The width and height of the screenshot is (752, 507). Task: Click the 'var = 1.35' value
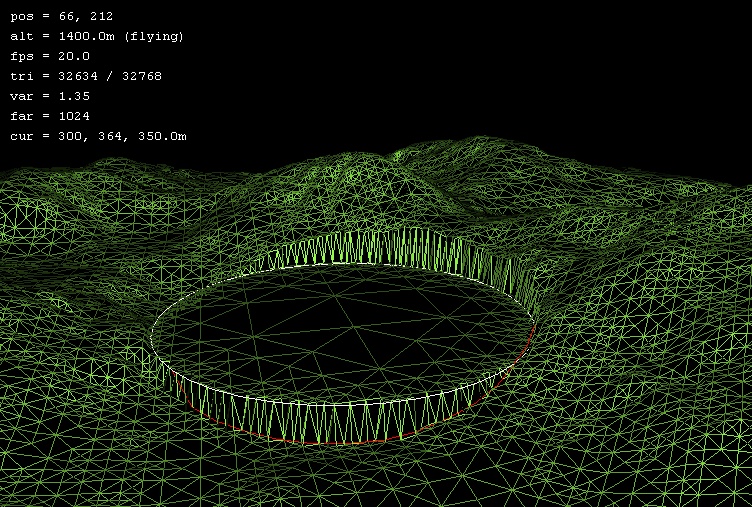pyautogui.click(x=50, y=97)
